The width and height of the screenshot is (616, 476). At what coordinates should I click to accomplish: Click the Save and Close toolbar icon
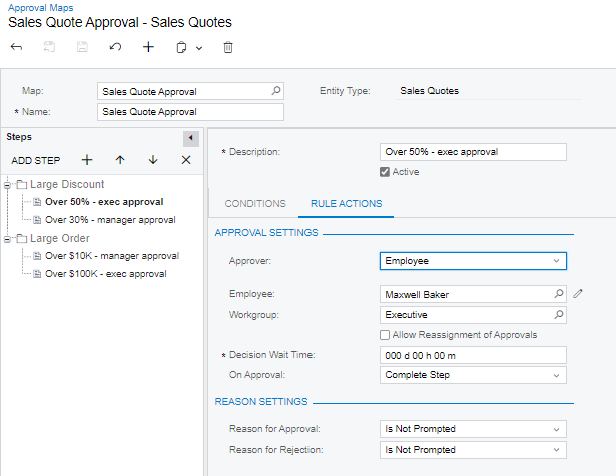coord(49,47)
